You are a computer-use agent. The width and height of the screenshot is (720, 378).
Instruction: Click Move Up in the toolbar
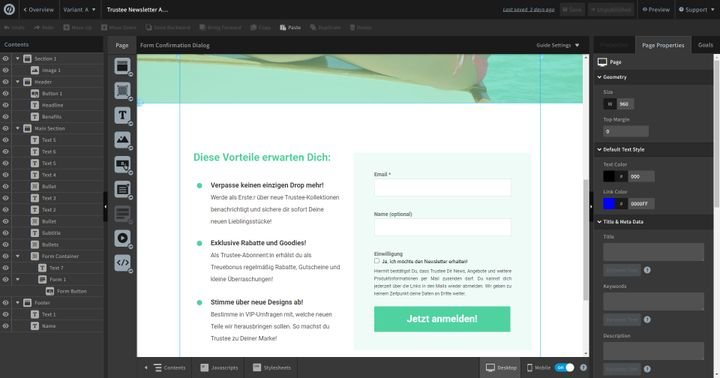tap(78, 28)
